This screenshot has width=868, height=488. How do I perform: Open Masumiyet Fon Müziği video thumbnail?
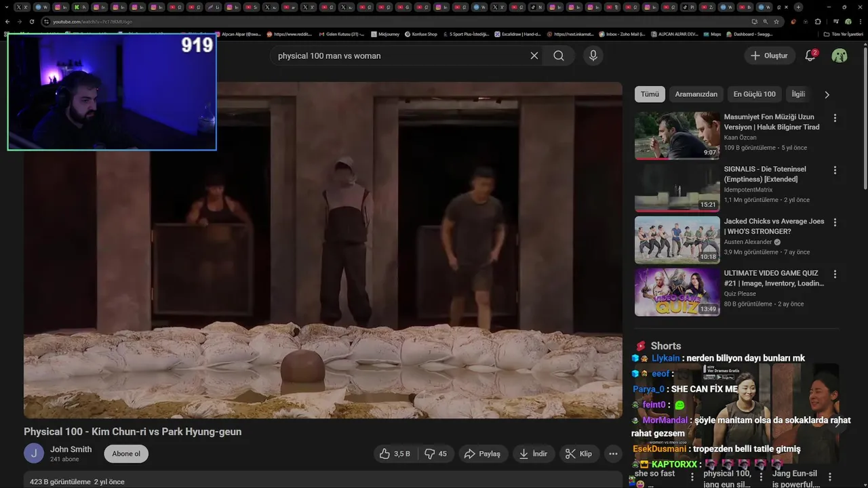tap(677, 136)
